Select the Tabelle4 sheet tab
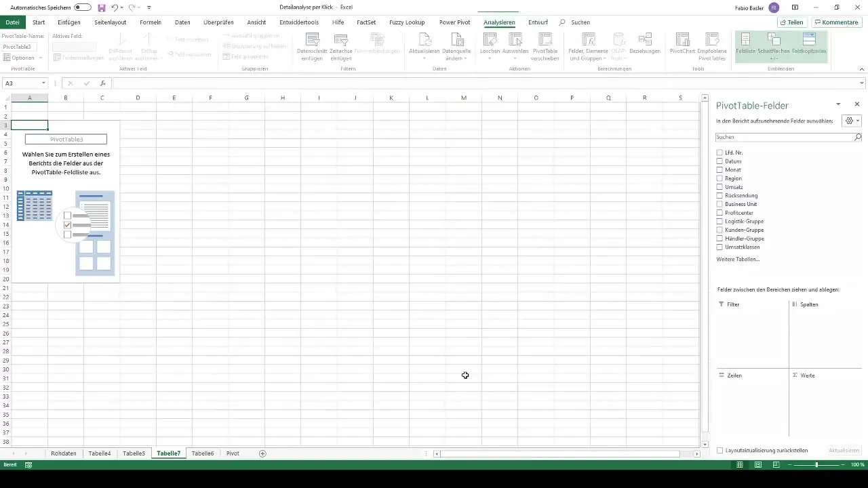868x488 pixels. pyautogui.click(x=100, y=453)
